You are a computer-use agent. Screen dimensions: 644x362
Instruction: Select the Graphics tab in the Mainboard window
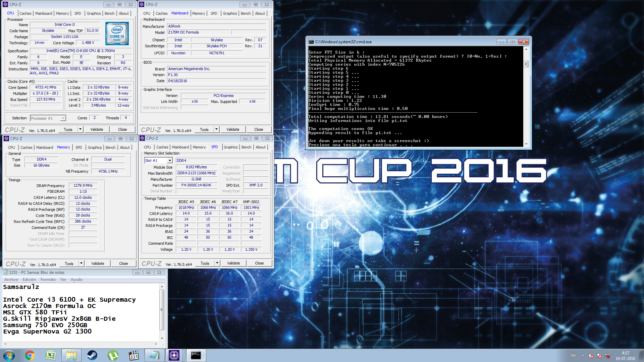coord(230,13)
